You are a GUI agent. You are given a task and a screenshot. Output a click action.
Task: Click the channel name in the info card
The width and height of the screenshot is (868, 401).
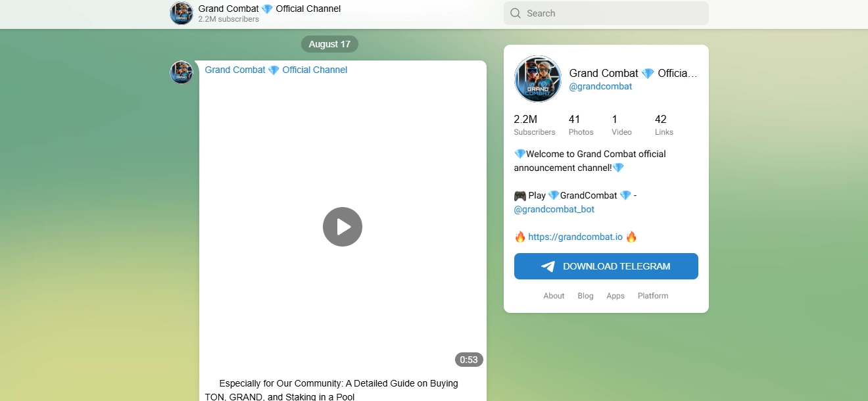633,73
